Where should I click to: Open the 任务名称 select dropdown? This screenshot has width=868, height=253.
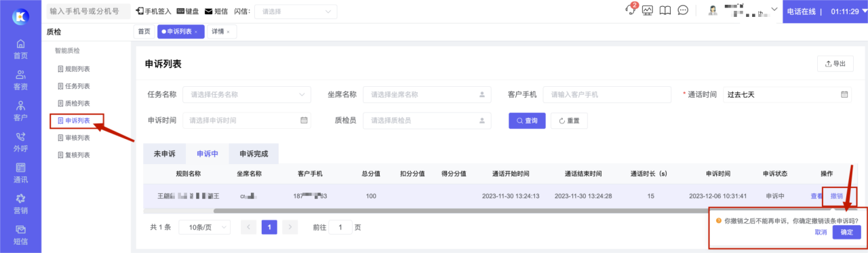click(x=248, y=94)
